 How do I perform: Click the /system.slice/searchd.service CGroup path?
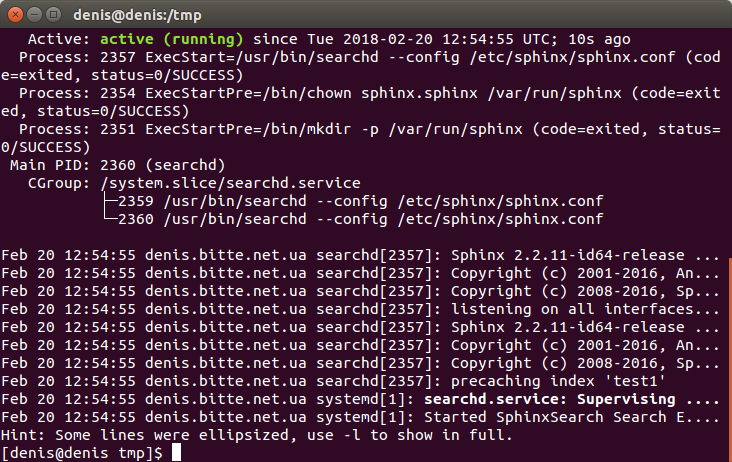coord(231,183)
